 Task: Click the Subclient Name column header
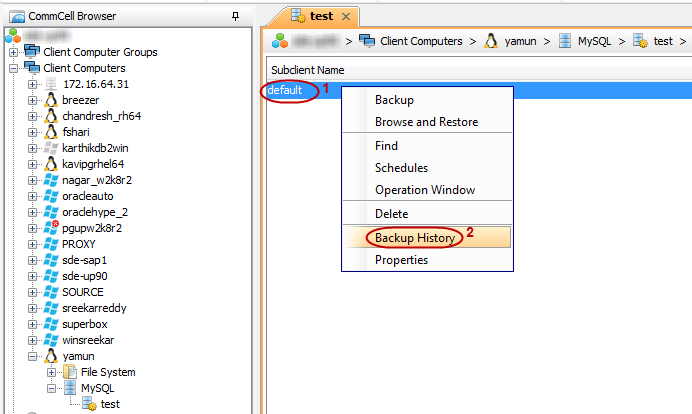click(308, 71)
